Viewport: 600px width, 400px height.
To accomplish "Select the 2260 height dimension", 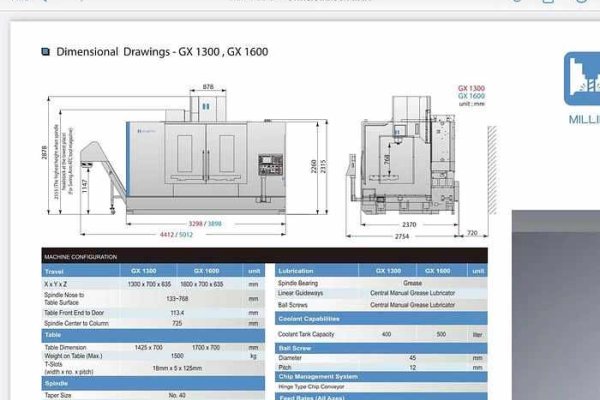I will (314, 167).
